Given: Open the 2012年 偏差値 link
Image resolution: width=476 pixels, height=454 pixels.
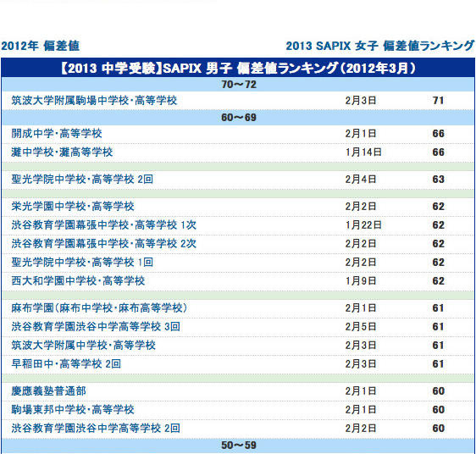Looking at the screenshot, I should pos(41,46).
